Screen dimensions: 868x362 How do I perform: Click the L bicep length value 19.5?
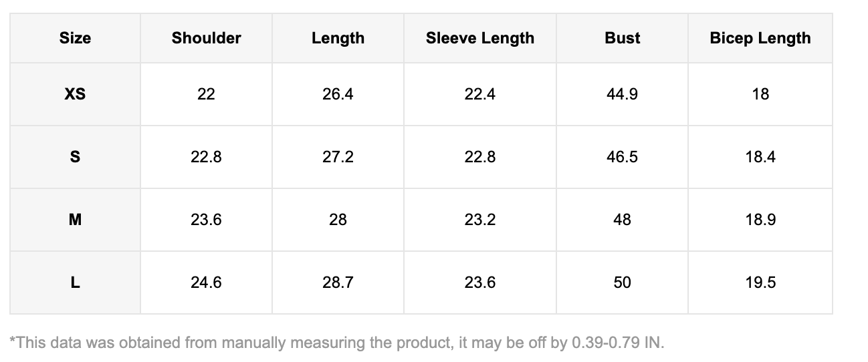tap(760, 283)
